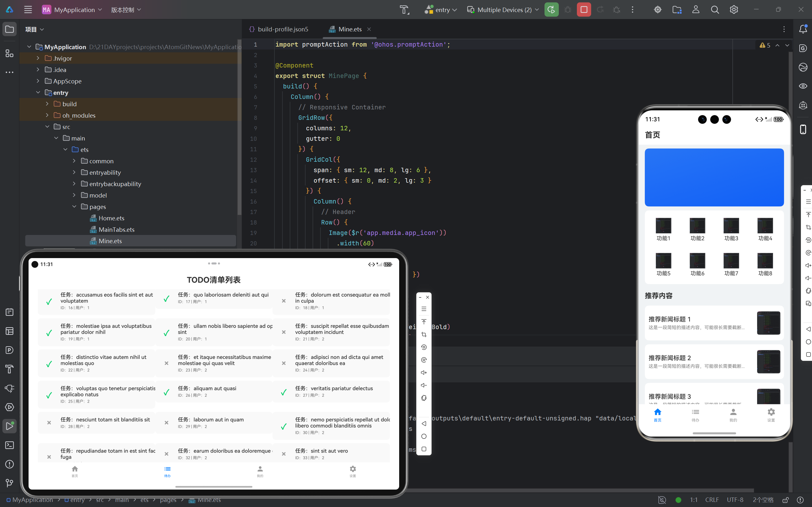Tap the 首页 tab on tablet emulator
Screen dimensions: 812x507
click(75, 471)
